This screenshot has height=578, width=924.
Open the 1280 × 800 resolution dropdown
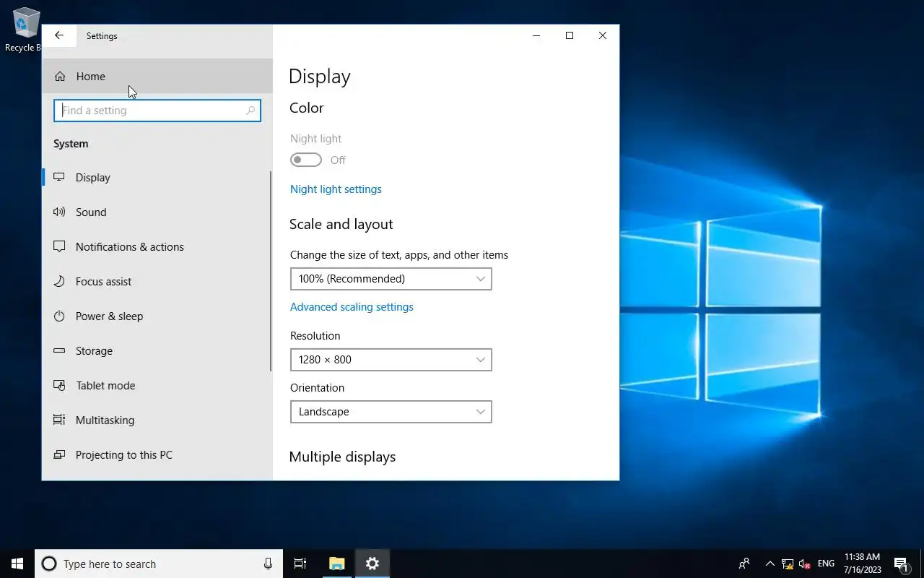391,360
